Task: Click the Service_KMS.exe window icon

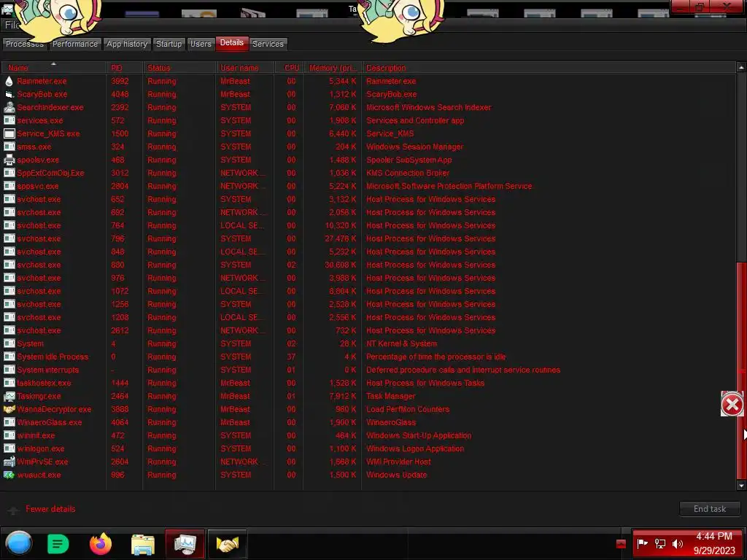Action: (x=9, y=134)
